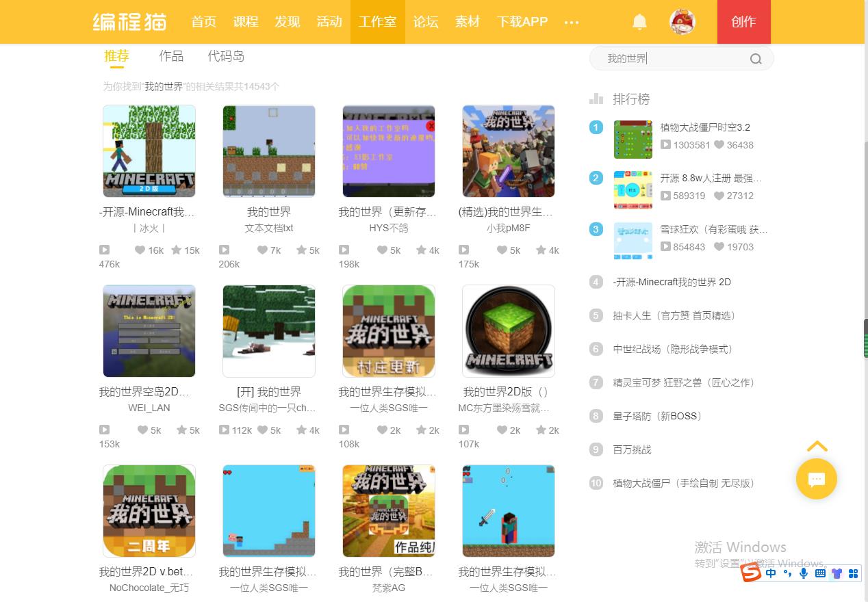Open Sogou soft keyboard icon
This screenshot has height=602, width=868.
[820, 573]
